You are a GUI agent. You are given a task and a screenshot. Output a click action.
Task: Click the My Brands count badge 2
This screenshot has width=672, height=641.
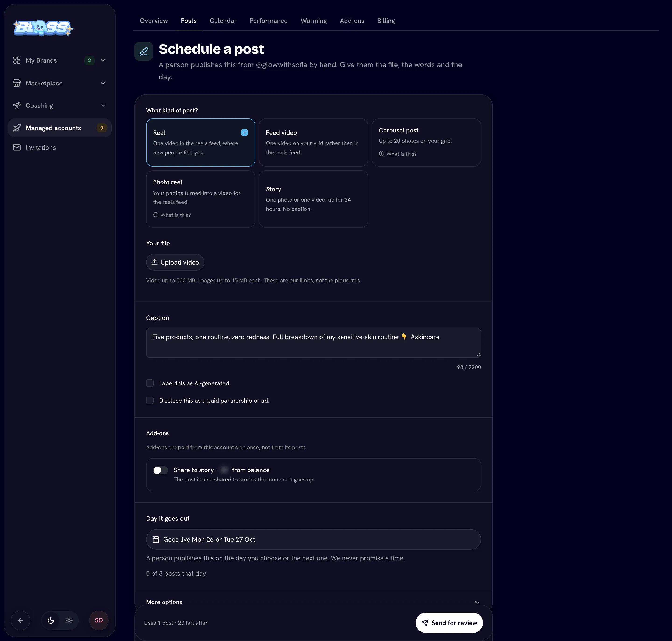pos(90,60)
